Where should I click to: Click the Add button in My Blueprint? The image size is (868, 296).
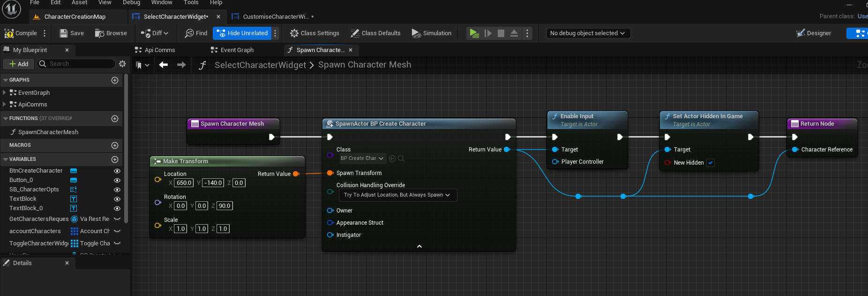[x=19, y=64]
